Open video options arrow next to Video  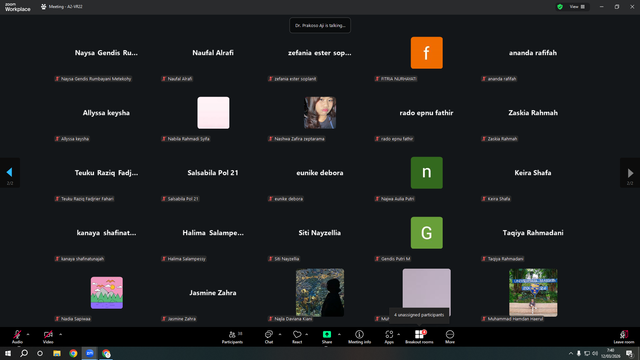[60, 334]
